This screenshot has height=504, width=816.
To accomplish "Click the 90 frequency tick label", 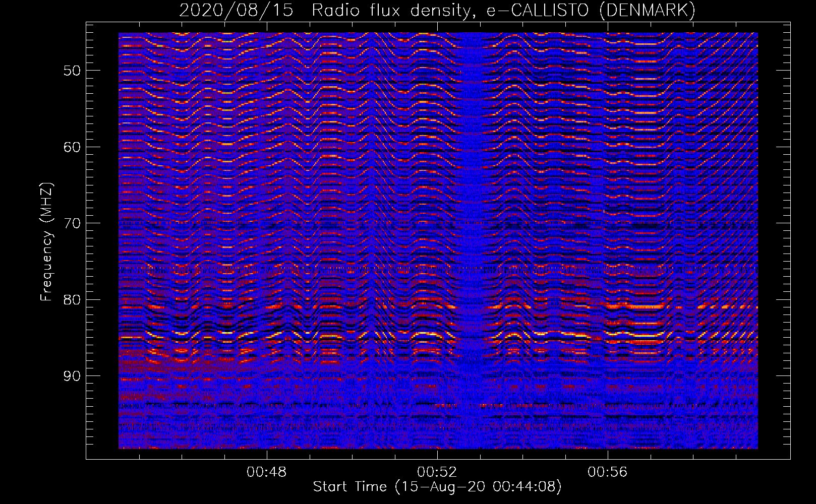I will 72,376.
